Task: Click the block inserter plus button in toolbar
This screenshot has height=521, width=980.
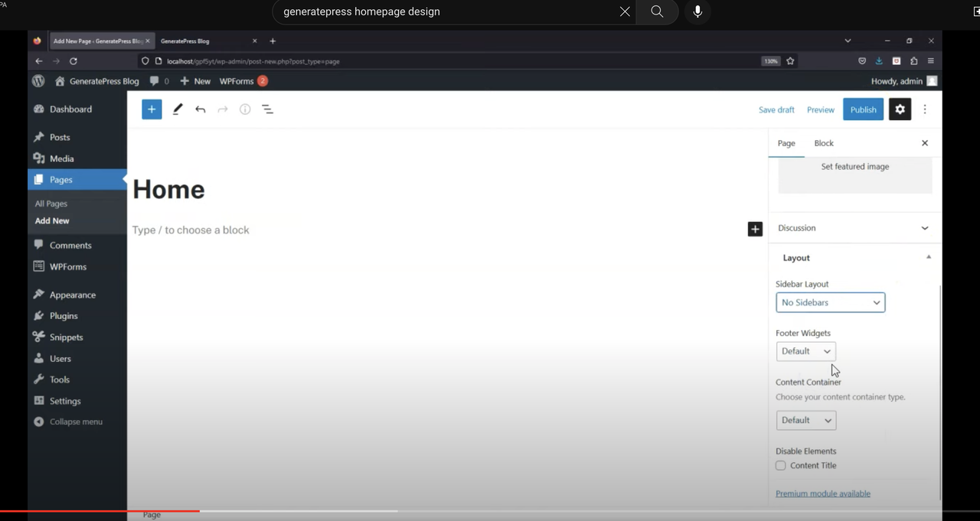Action: [x=152, y=109]
